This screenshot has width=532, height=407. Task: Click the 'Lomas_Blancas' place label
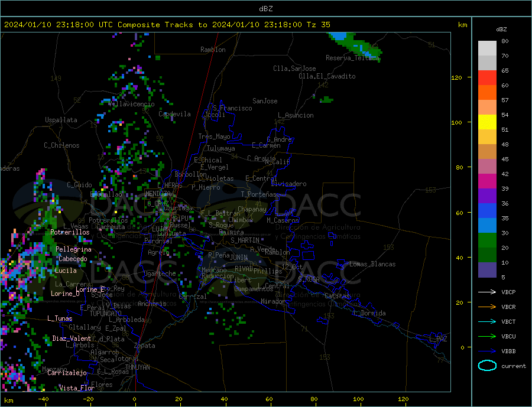(x=372, y=264)
